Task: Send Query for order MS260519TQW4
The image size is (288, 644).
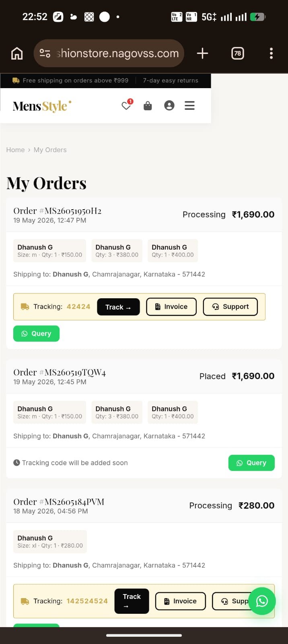Action: [251, 463]
